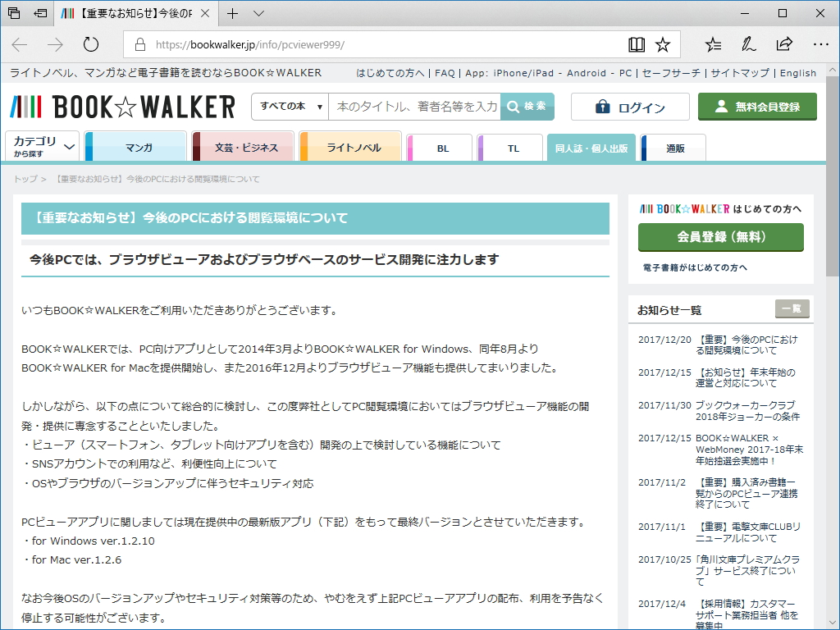This screenshot has height=630, width=840.
Task: Close the 重要なお知らせ tab
Action: tap(204, 13)
